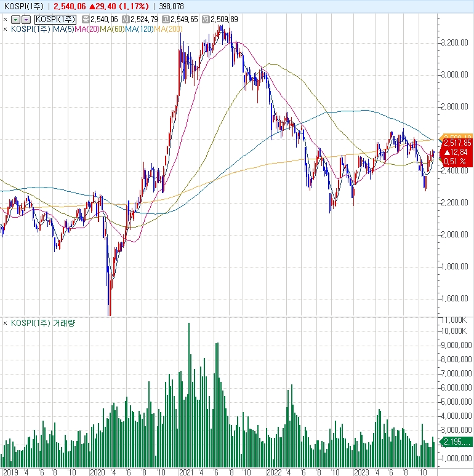Click the 고 high price icon
This screenshot has width=474, height=476.
(166, 20)
